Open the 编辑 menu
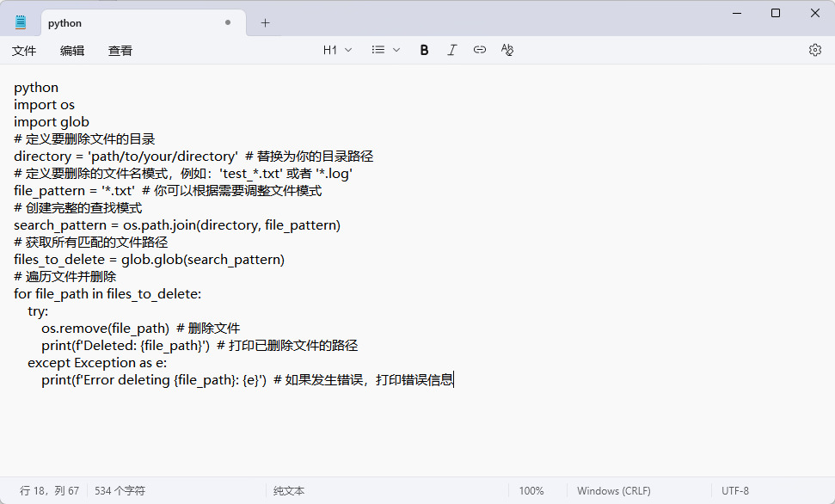 (72, 51)
